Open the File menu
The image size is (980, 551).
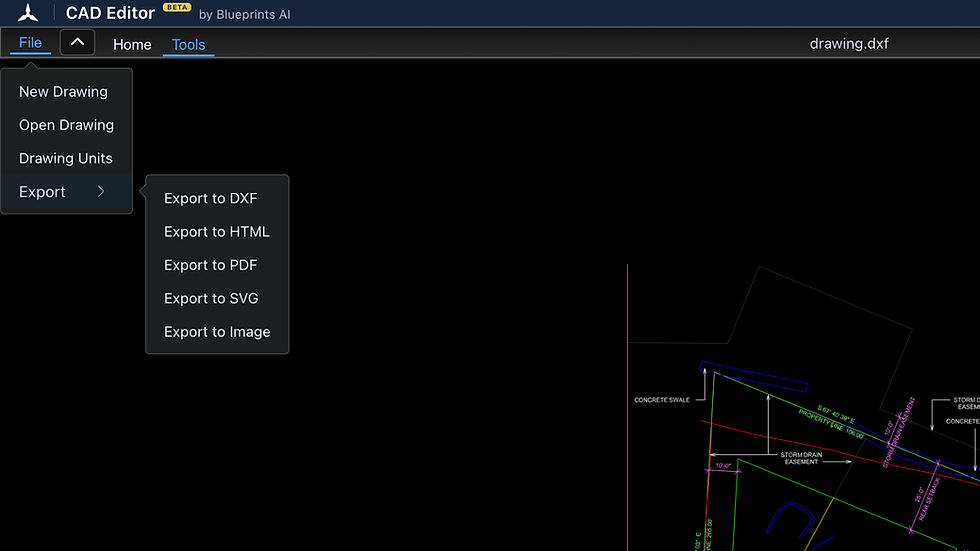pyautogui.click(x=30, y=43)
